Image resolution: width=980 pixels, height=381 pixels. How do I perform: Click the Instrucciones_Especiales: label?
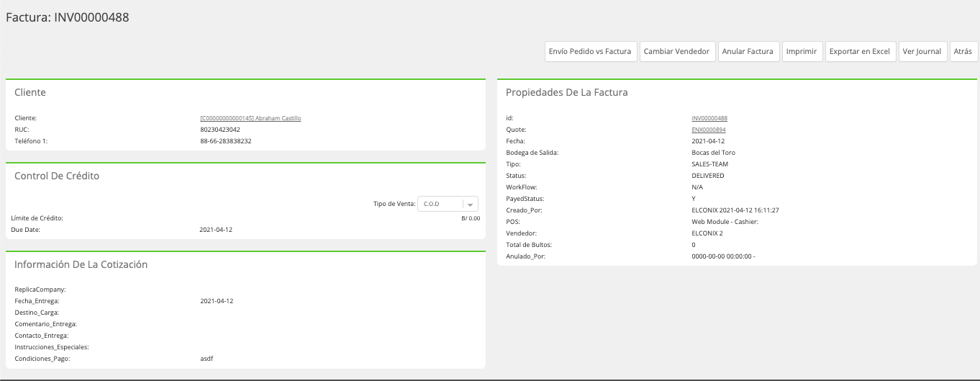[x=52, y=347]
